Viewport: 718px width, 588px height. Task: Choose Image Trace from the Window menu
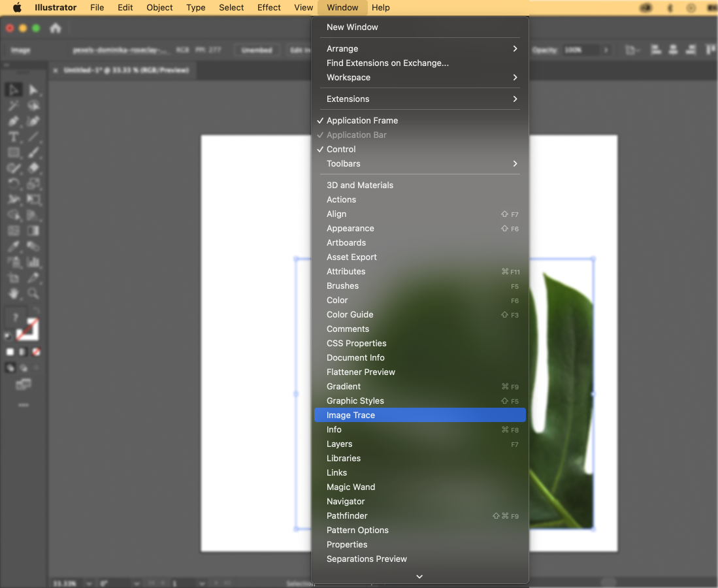[x=351, y=415]
